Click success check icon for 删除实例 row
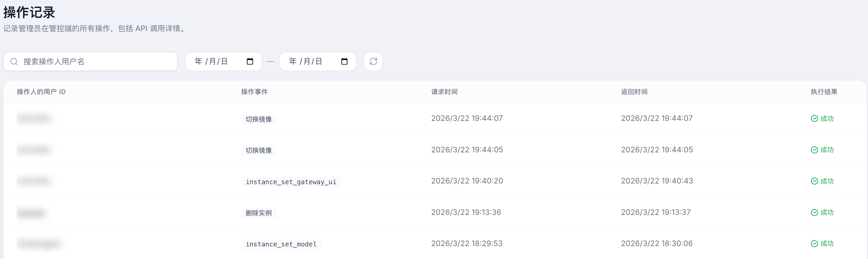Image resolution: width=868 pixels, height=259 pixels. point(814,213)
